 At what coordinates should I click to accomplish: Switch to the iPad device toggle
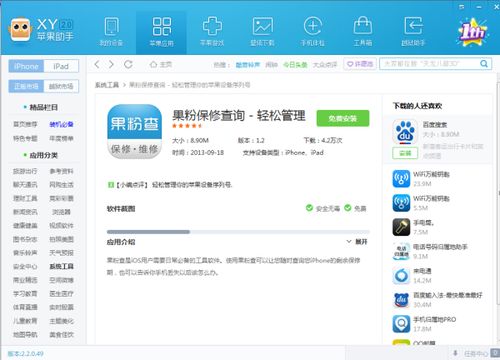tap(61, 66)
